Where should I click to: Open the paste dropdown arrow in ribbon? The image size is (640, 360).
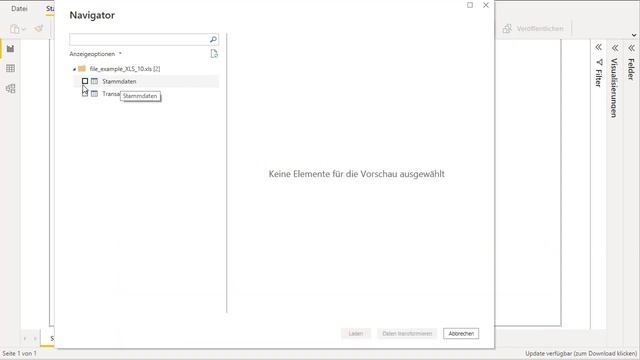tap(24, 29)
